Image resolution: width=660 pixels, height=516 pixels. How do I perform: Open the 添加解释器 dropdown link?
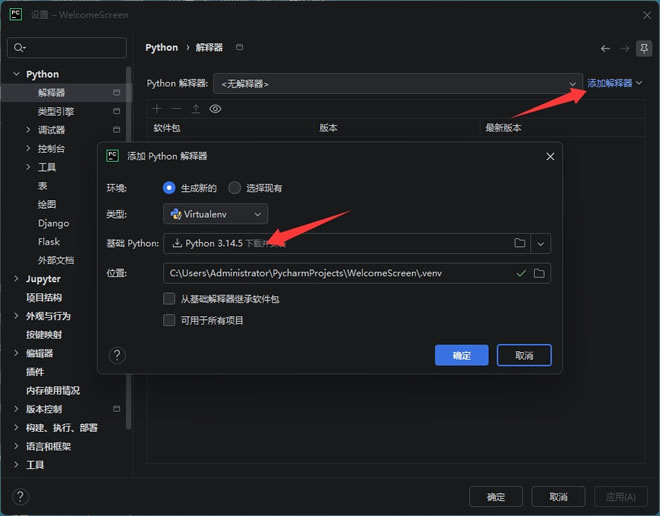point(615,83)
